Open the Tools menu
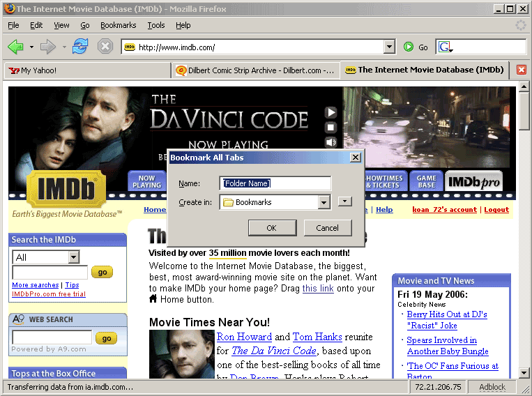532x396 pixels. (x=155, y=25)
